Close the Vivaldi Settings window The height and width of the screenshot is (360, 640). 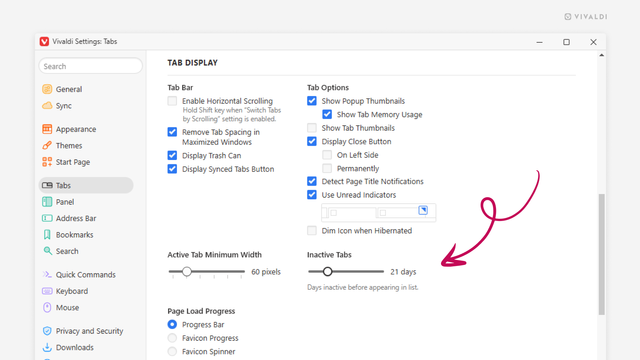coord(593,42)
